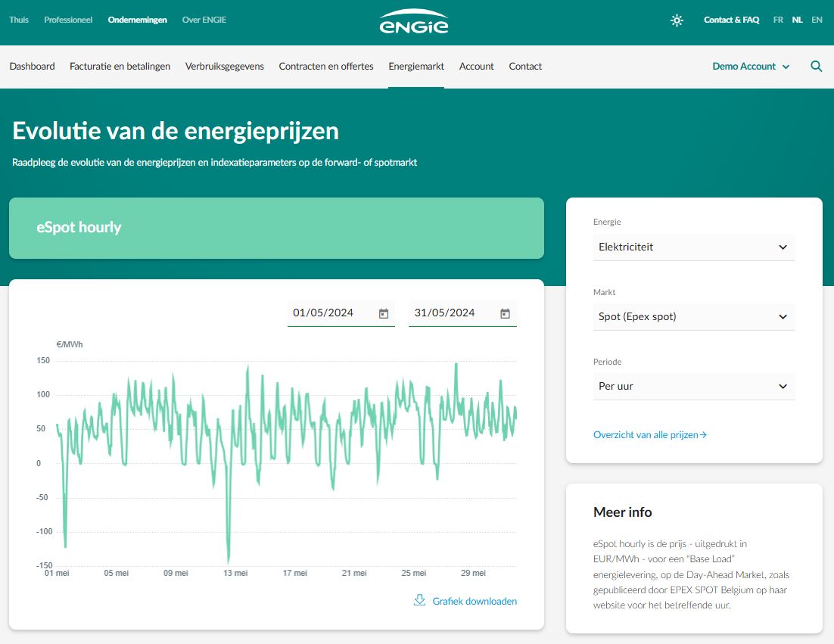Expand the Periode Per uur dropdown
Screen dimensions: 834x644
click(x=693, y=387)
